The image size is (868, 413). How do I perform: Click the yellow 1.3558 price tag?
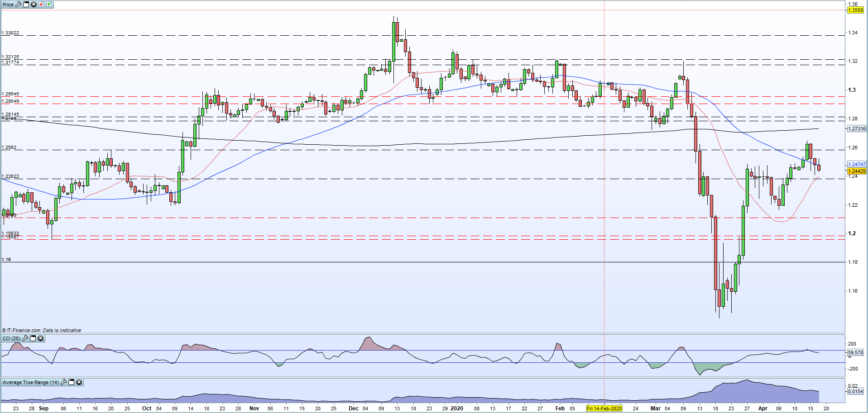click(x=856, y=10)
